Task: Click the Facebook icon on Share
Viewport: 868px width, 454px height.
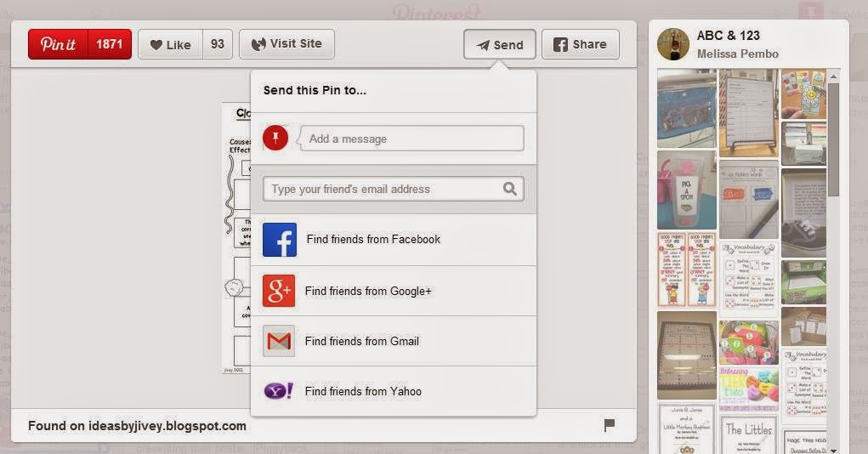Action: coord(560,44)
